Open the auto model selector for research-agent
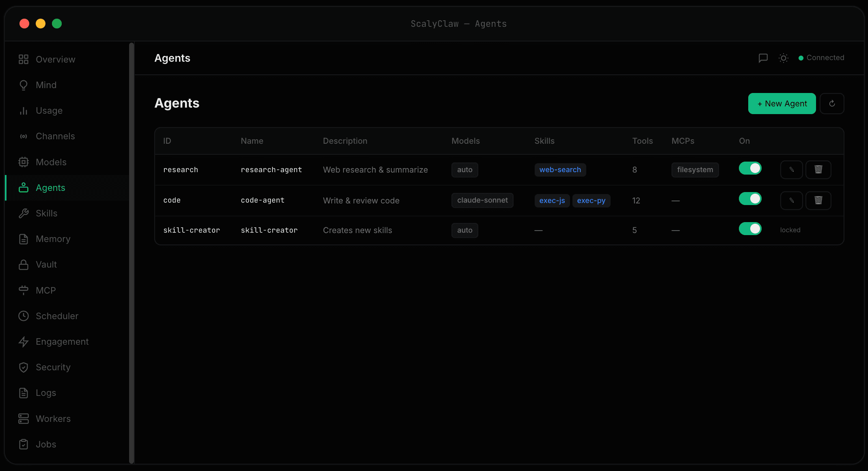The width and height of the screenshot is (868, 471). [x=464, y=170]
